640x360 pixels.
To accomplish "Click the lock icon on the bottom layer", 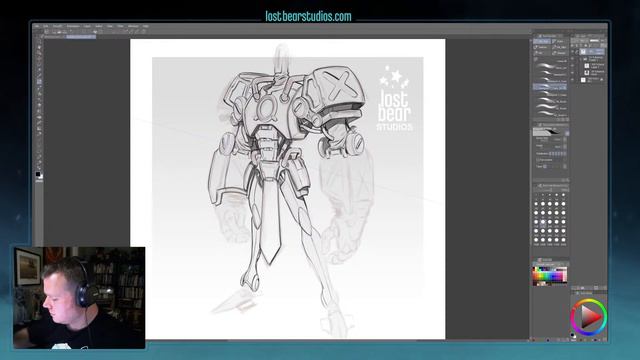I will pyautogui.click(x=602, y=80).
